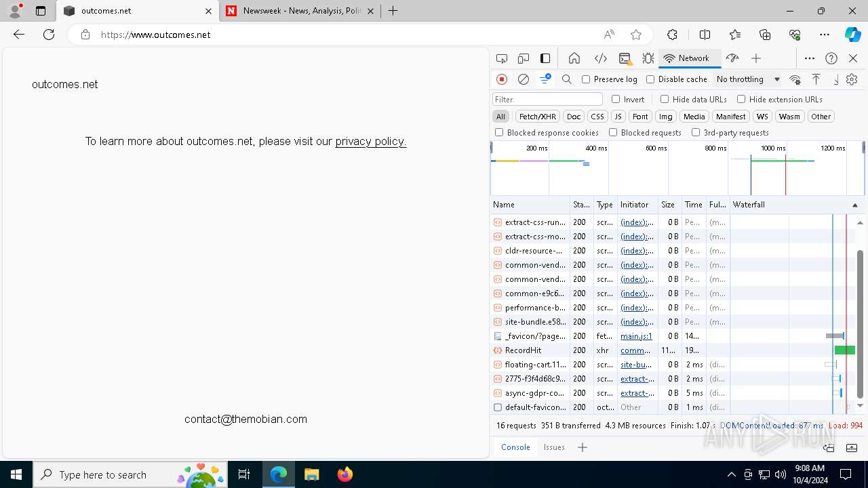868x488 pixels.
Task: Click the network request list scrollbar
Action: (x=861, y=324)
